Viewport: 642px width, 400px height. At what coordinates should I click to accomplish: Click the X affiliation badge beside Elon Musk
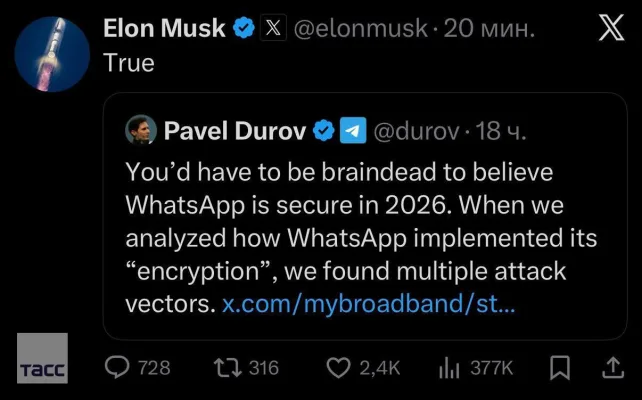tap(271, 30)
